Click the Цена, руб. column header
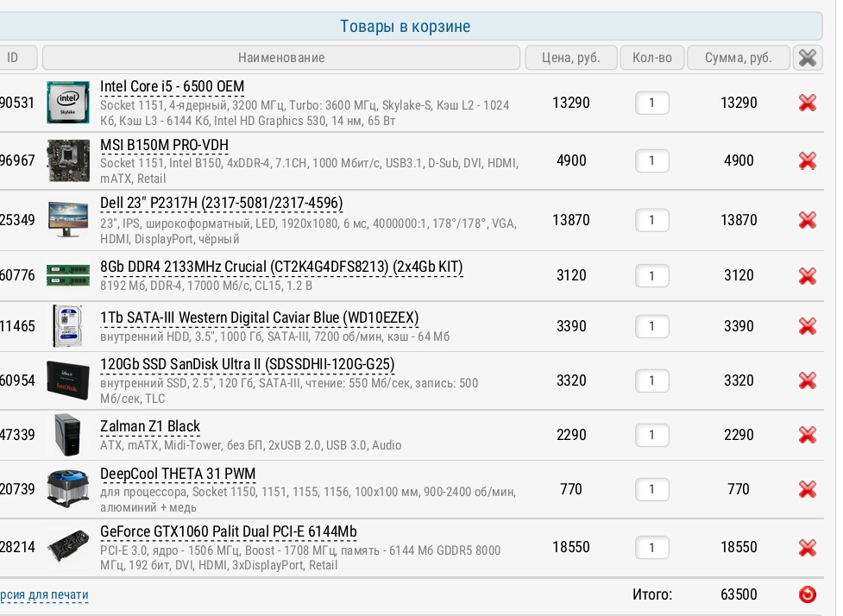 [571, 58]
